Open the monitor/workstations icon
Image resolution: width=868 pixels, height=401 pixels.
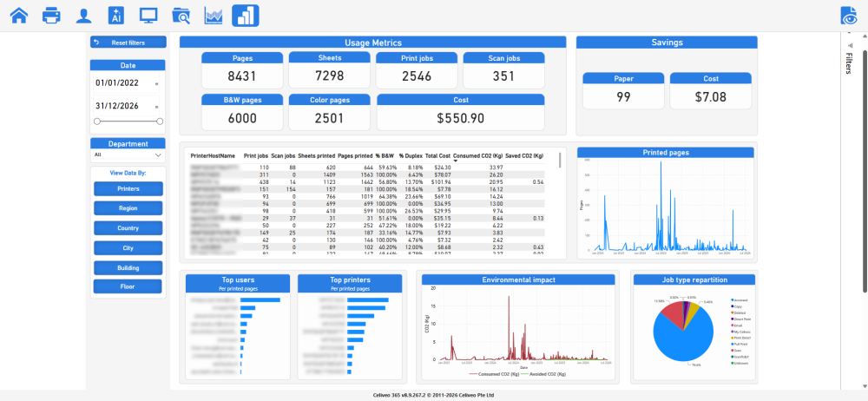pos(148,16)
